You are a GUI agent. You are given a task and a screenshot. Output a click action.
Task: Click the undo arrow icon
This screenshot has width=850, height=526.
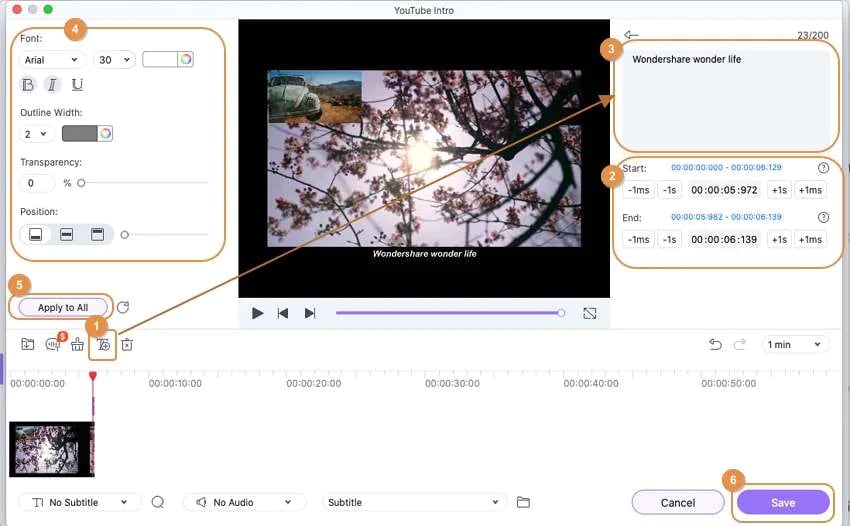point(716,344)
